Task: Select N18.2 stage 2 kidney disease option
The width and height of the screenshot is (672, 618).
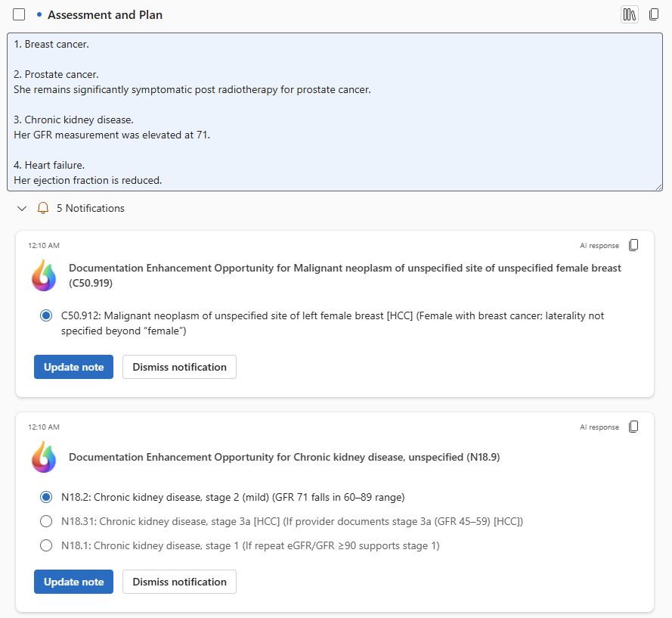Action: (46, 497)
